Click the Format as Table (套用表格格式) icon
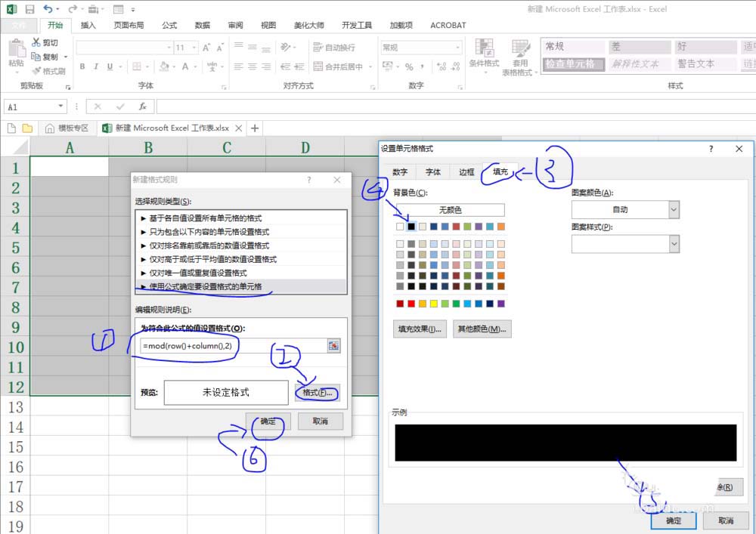The height and width of the screenshot is (534, 756). [x=520, y=50]
